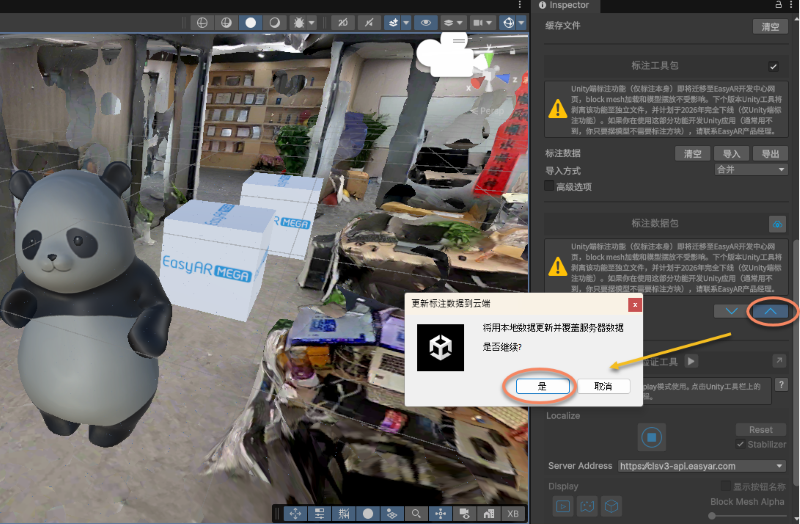Open the scene camera settings dropdown
Viewport: 800px width, 524px height.
(x=482, y=22)
